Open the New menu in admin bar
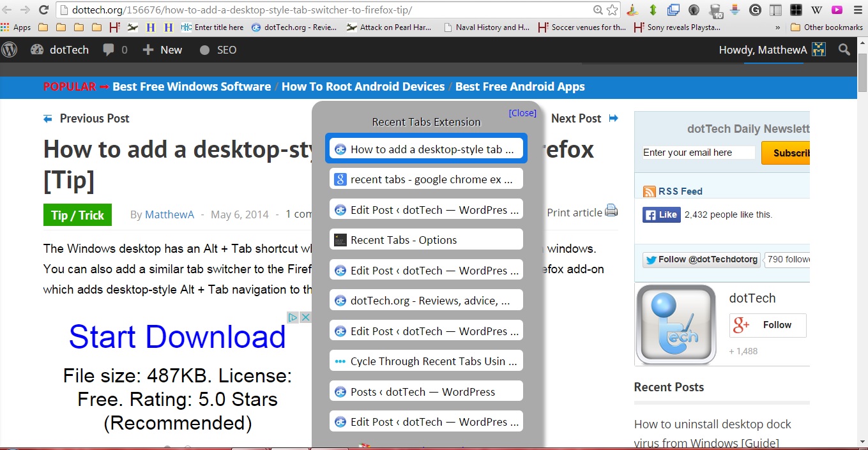Viewport: 868px width, 450px height. pos(162,50)
